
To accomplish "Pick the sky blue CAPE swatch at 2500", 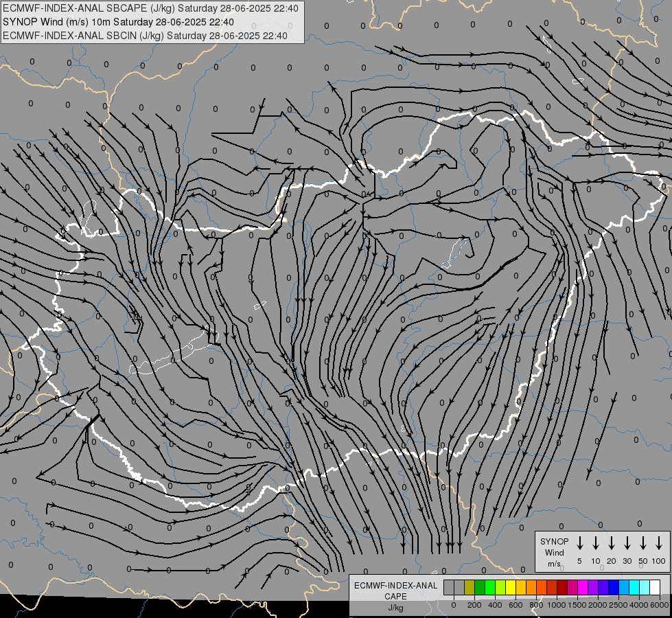I will click(623, 587).
